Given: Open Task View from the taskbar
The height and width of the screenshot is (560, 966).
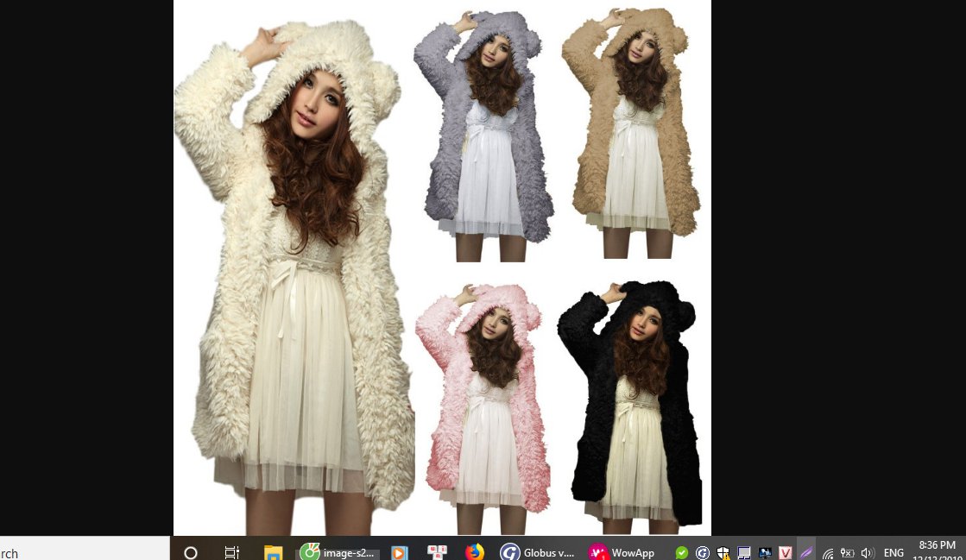Looking at the screenshot, I should click(x=231, y=552).
